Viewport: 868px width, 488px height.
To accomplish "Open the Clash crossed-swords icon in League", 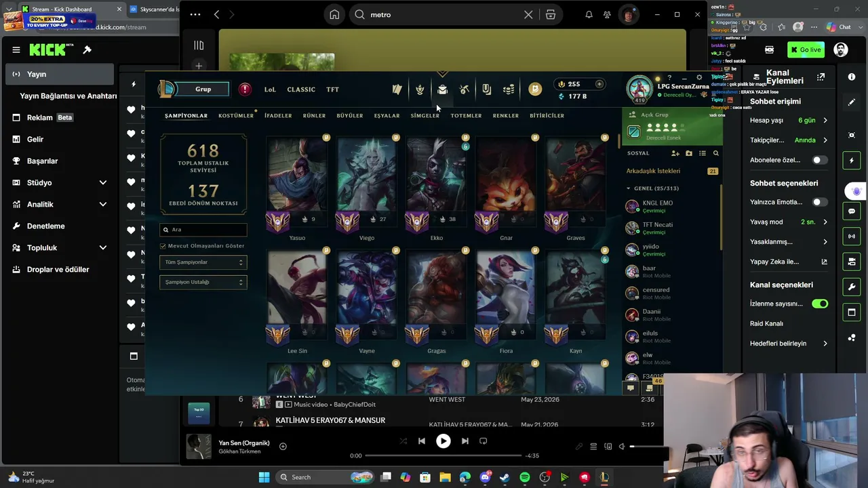I will click(465, 89).
